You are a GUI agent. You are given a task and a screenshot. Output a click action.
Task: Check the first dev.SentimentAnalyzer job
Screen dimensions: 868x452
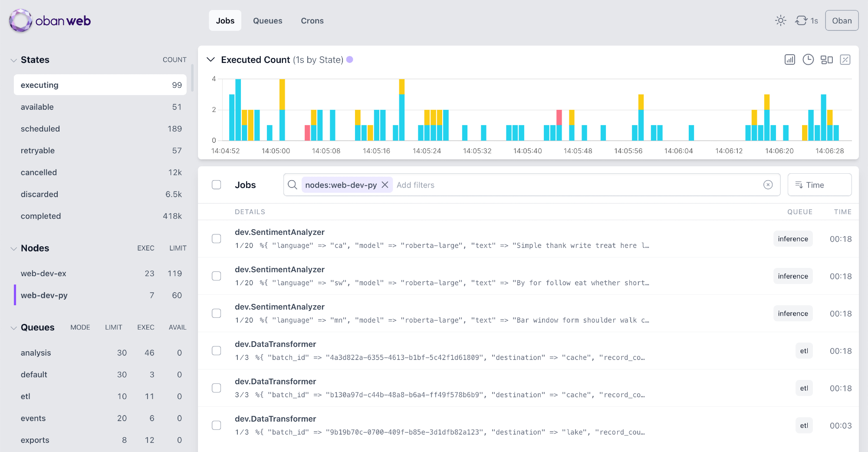click(x=216, y=239)
